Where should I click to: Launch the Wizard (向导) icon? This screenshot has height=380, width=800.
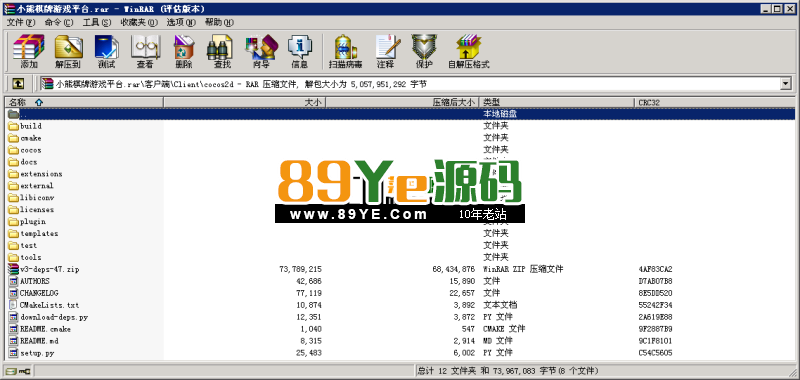261,52
